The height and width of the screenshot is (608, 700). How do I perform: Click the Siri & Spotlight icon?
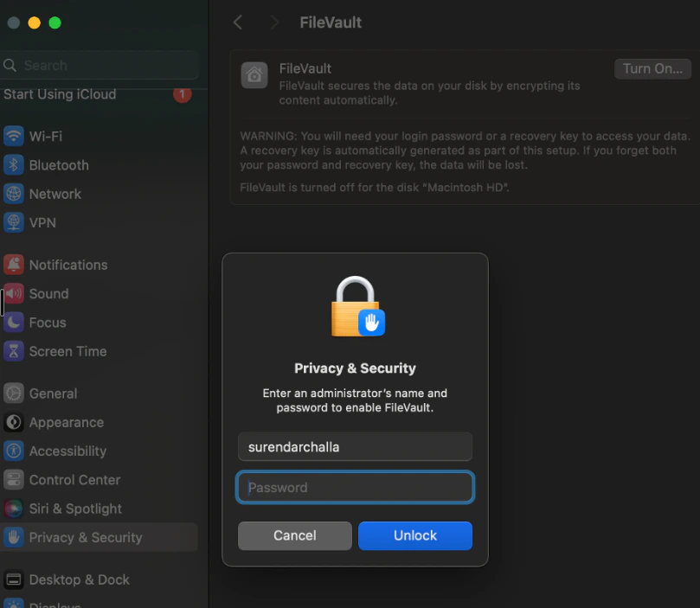(x=14, y=508)
